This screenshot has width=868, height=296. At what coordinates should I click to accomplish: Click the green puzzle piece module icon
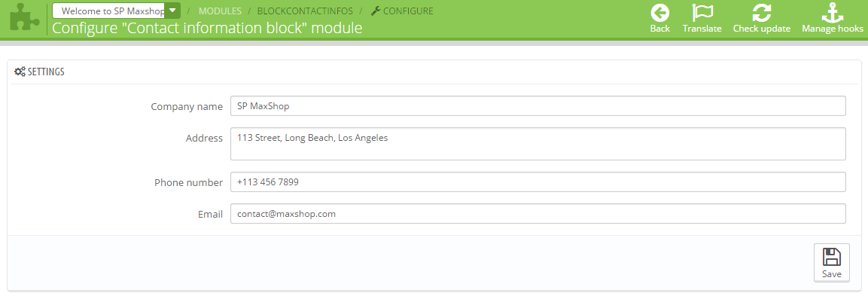[25, 18]
